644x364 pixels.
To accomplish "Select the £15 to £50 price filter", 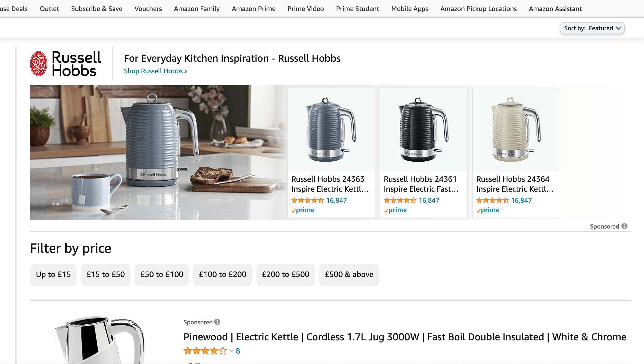I will (x=106, y=274).
